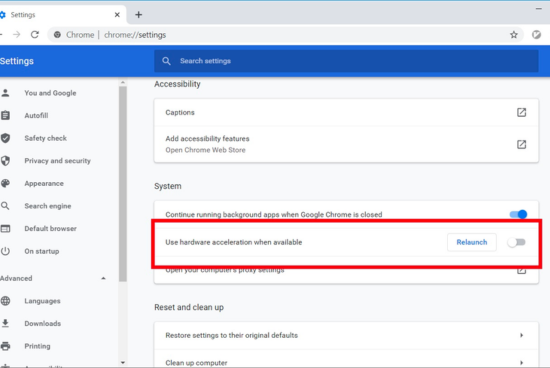
Task: Go to On startup settings
Action: [42, 251]
